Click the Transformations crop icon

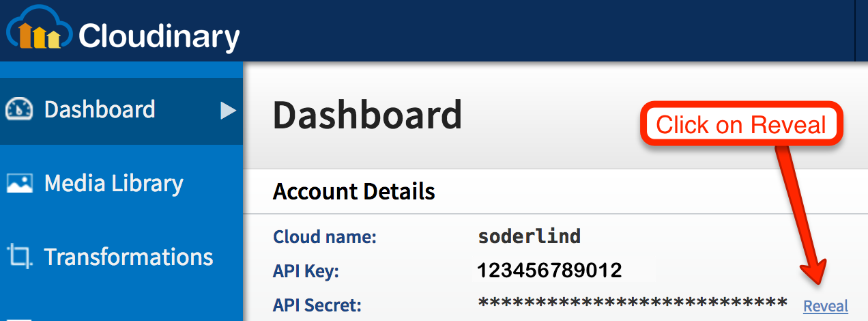click(x=19, y=257)
